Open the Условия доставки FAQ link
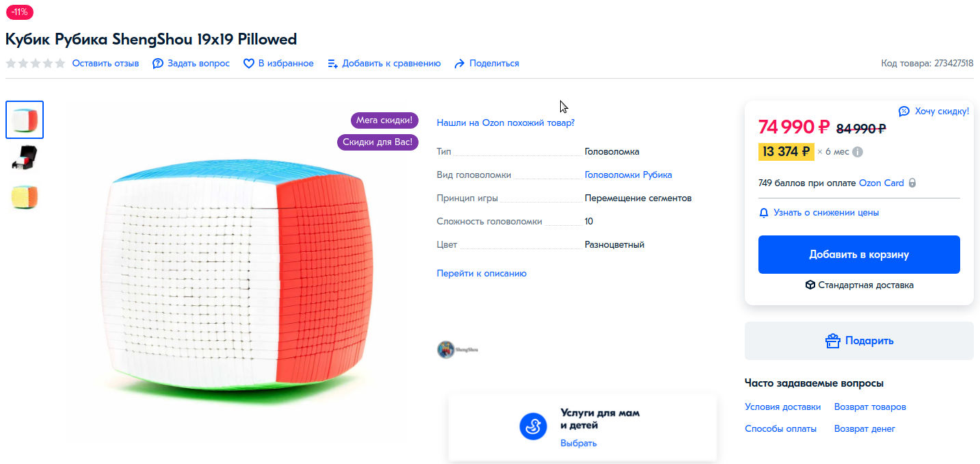The width and height of the screenshot is (980, 464). click(x=782, y=407)
